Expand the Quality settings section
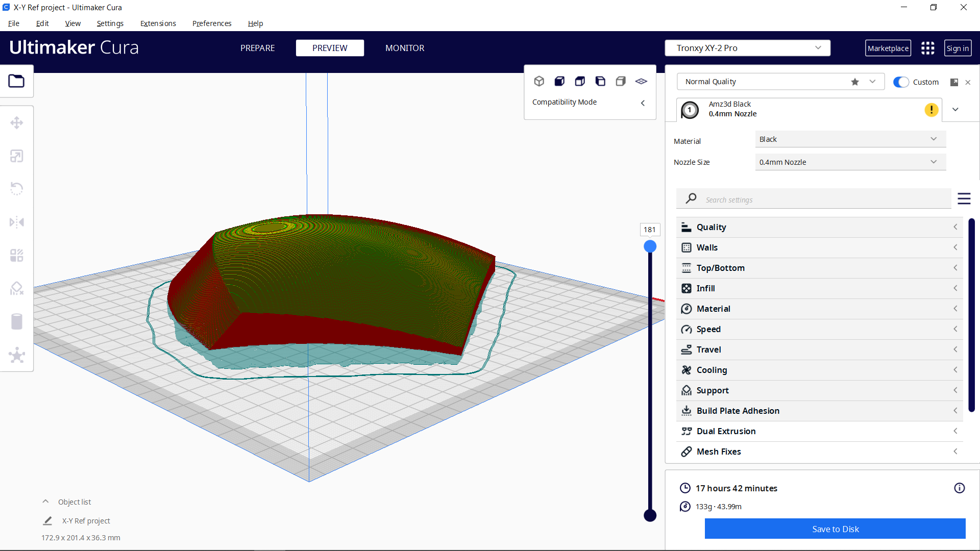 [820, 227]
